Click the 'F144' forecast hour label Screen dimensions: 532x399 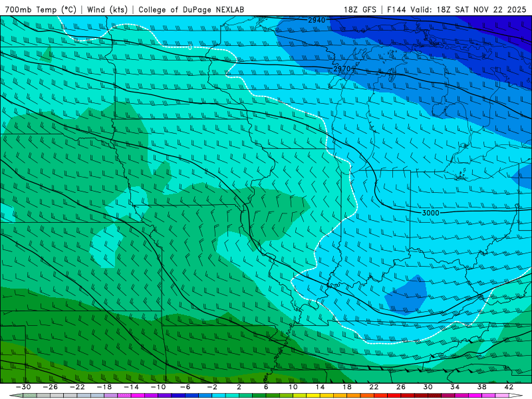click(397, 9)
